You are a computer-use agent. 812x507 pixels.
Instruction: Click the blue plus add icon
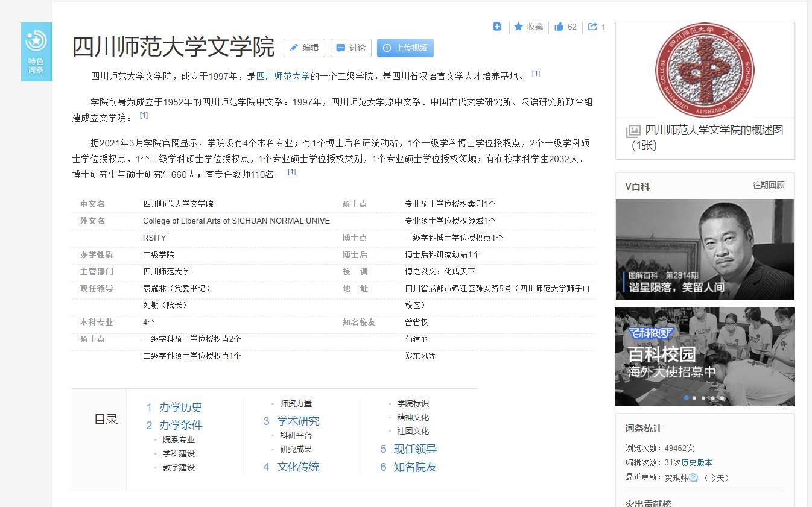[497, 27]
